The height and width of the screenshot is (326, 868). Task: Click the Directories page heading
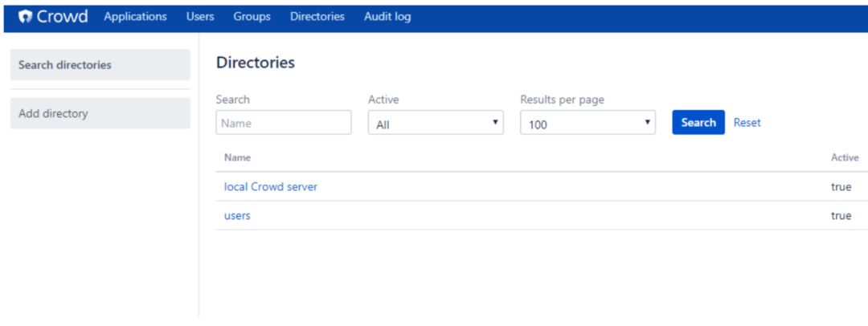point(256,63)
